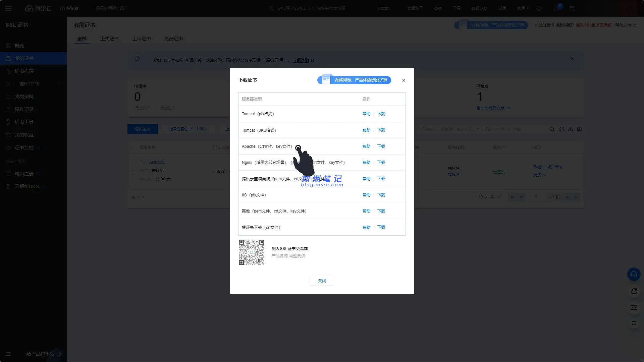The image size is (644, 362).
Task: Open the top-left hamburger menu
Action: click(x=8, y=8)
